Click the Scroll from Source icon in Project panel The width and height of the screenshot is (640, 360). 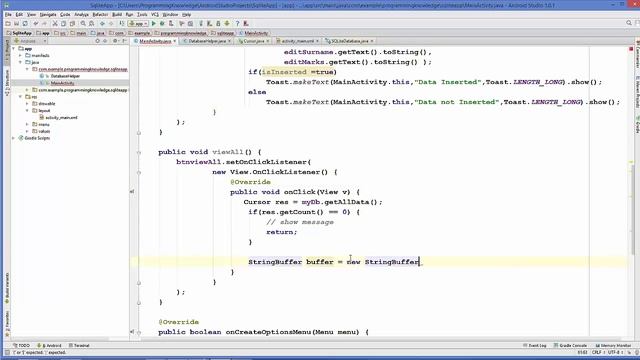click(97, 41)
